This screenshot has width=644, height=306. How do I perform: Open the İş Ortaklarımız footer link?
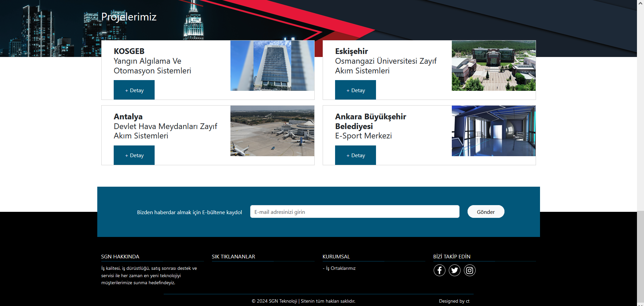[340, 268]
